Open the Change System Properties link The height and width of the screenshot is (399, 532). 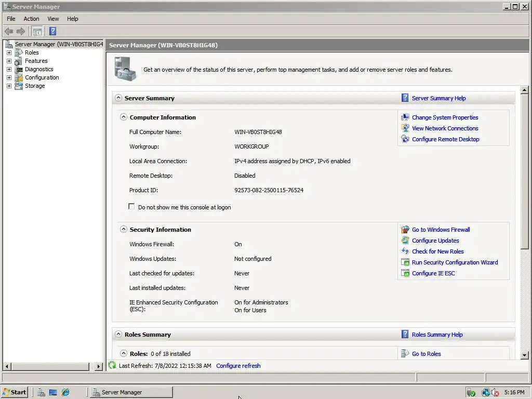point(445,117)
